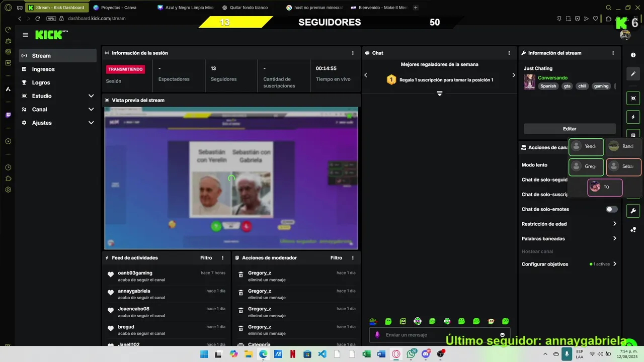
Task: Click Joaencabo08 in activity feed
Action: point(133,309)
